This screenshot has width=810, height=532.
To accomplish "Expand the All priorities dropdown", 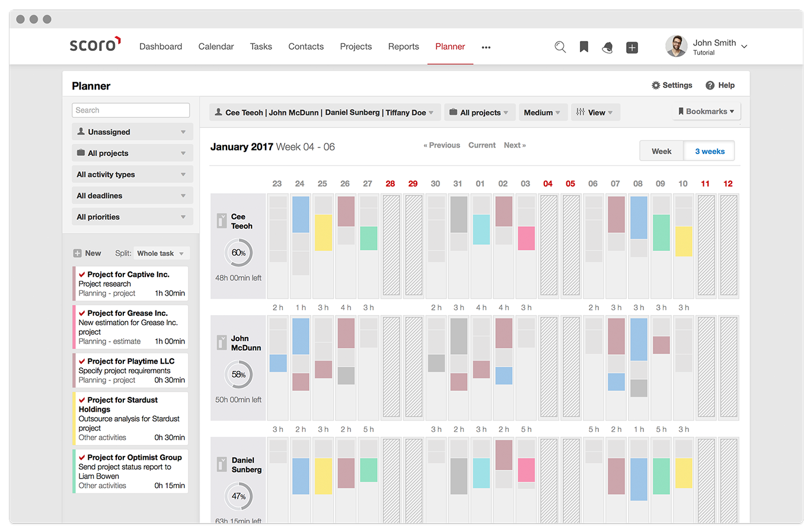I will point(131,217).
